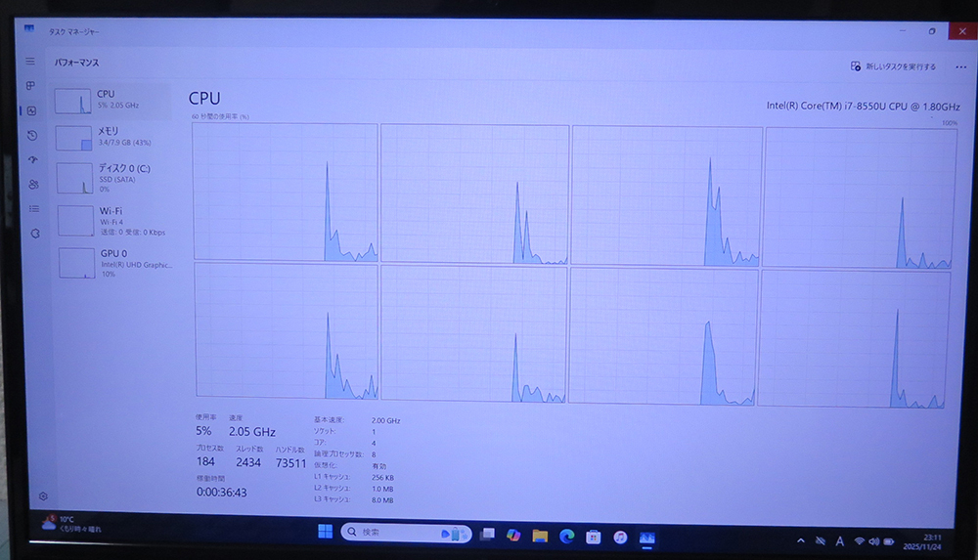The height and width of the screenshot is (560, 978).
Task: Toggle the IME input mode A indicator
Action: [839, 541]
